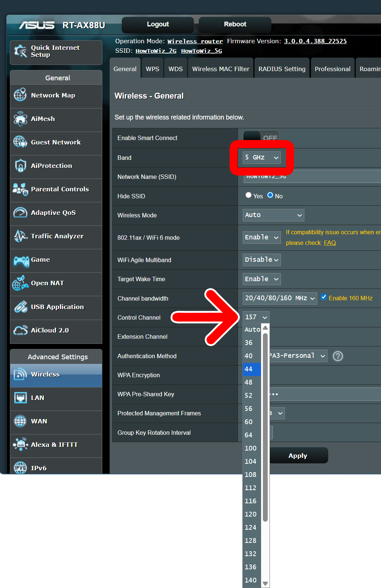This screenshot has height=588, width=381.
Task: Click the HowToWiz_5G SSID link
Action: pos(202,51)
